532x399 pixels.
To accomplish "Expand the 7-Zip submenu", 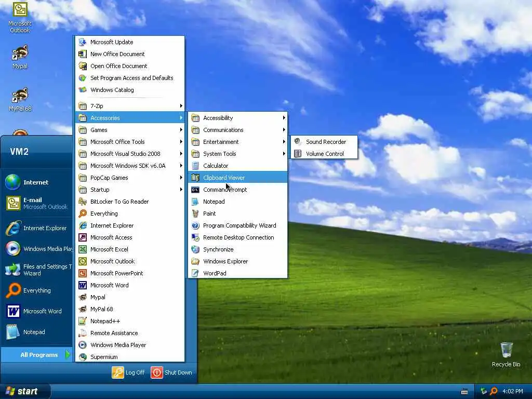I will (x=130, y=106).
